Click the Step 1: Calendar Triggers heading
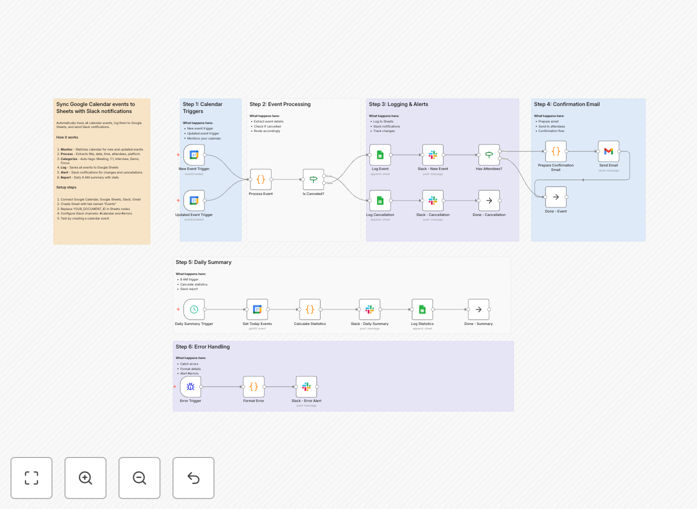The width and height of the screenshot is (697, 509). pos(202,108)
